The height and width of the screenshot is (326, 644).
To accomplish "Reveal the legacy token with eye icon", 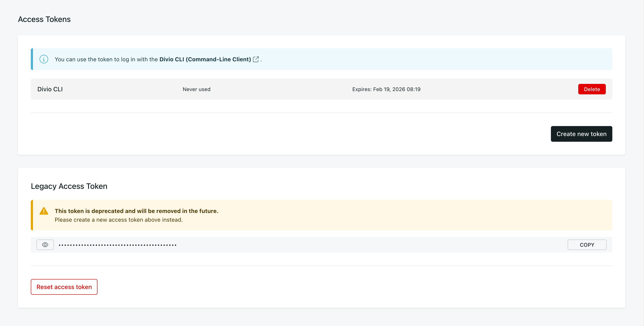I will [45, 245].
